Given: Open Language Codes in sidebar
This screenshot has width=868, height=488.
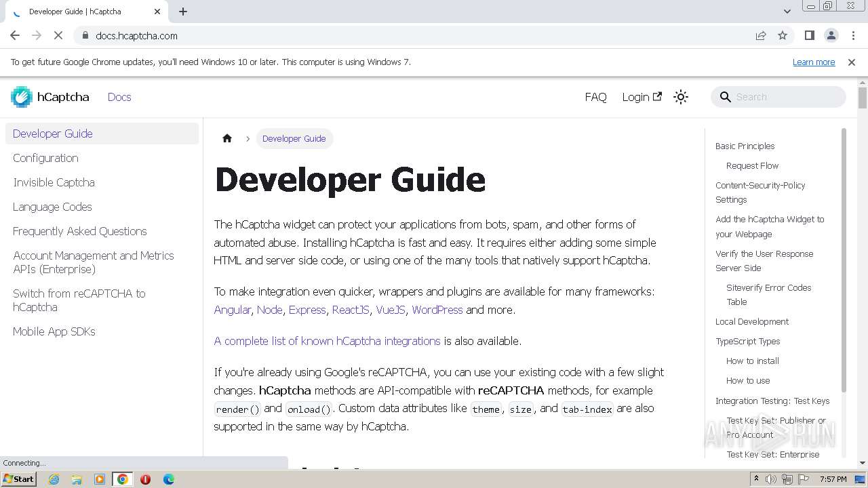Looking at the screenshot, I should pyautogui.click(x=102, y=207).
